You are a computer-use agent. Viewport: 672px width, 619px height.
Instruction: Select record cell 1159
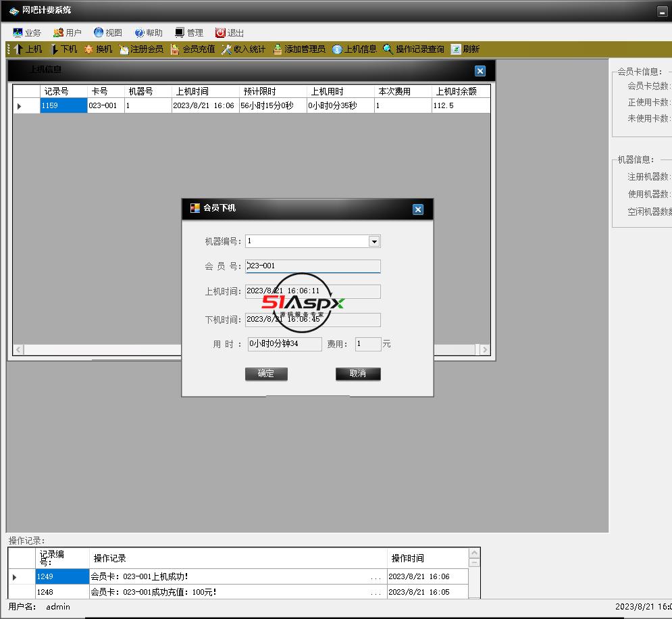(63, 105)
